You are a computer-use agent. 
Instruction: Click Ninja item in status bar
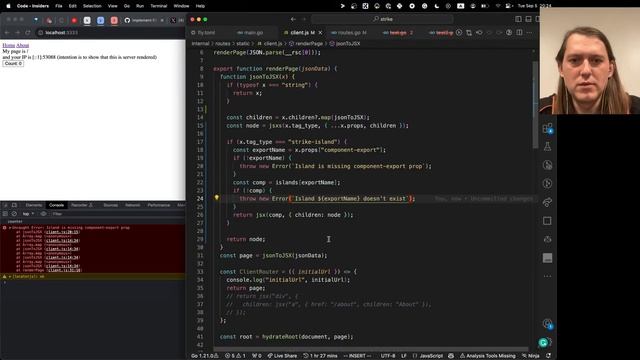click(x=531, y=356)
